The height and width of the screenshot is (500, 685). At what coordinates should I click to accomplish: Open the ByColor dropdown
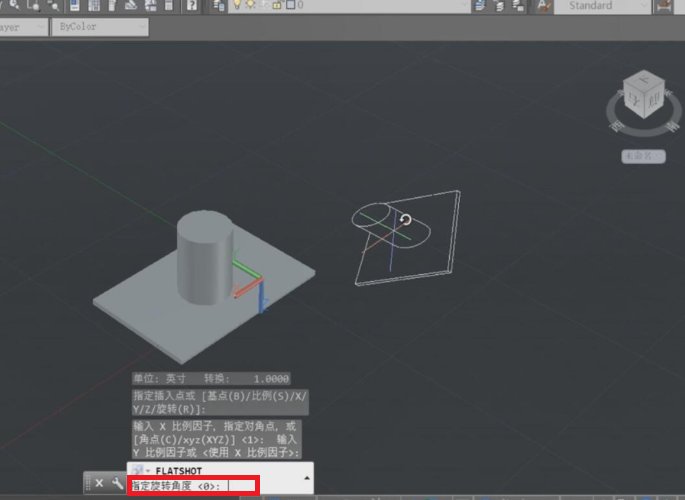pos(101,27)
